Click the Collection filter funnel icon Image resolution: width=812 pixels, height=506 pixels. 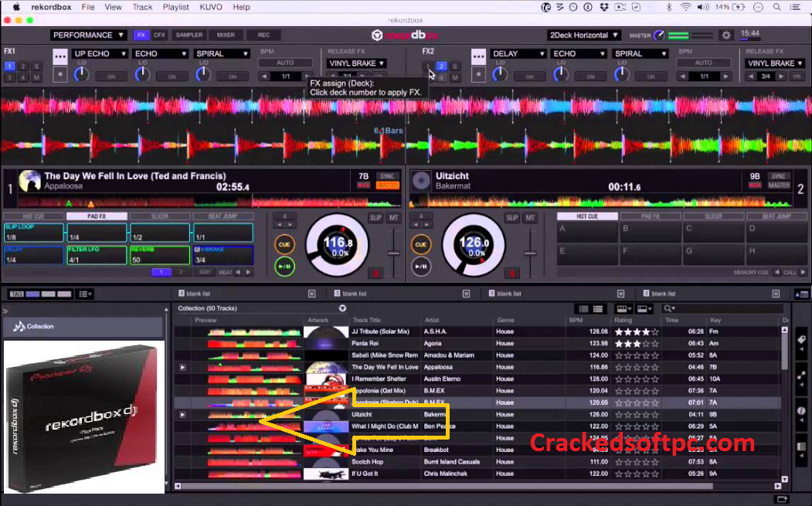click(342, 308)
